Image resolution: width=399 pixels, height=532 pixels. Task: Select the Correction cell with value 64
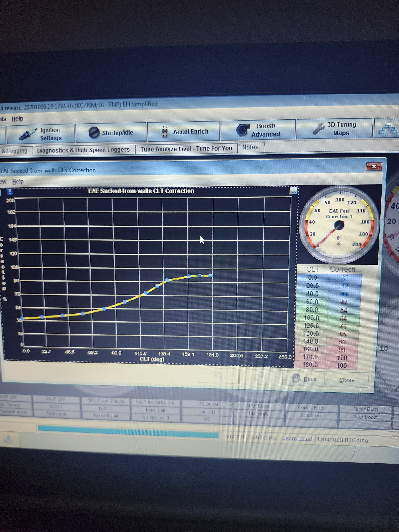point(343,318)
